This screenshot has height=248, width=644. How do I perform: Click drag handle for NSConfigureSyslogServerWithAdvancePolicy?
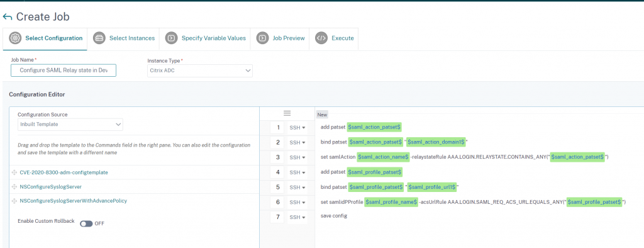tap(15, 201)
